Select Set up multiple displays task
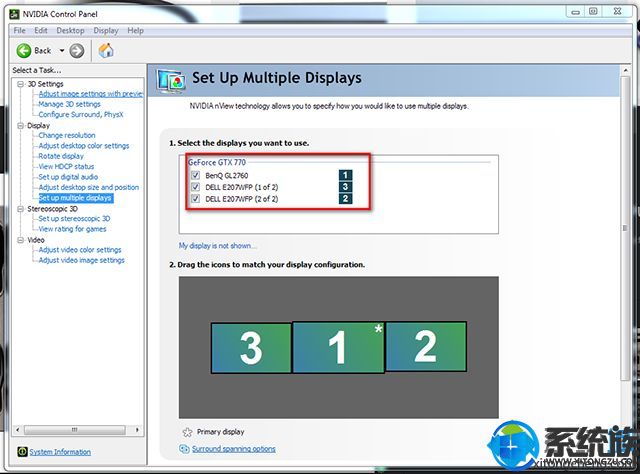The image size is (640, 474). 76,198
